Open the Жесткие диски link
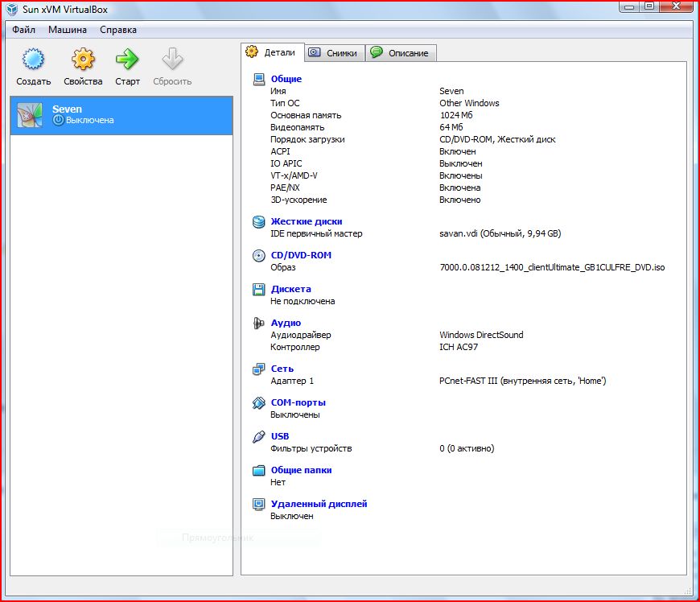The height and width of the screenshot is (602, 700). click(307, 221)
